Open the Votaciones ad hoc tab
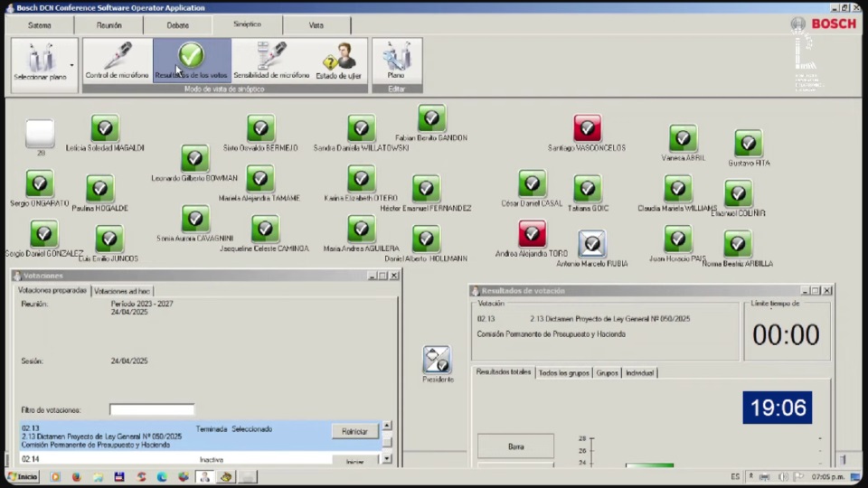Viewport: 868px width, 488px height. [122, 291]
